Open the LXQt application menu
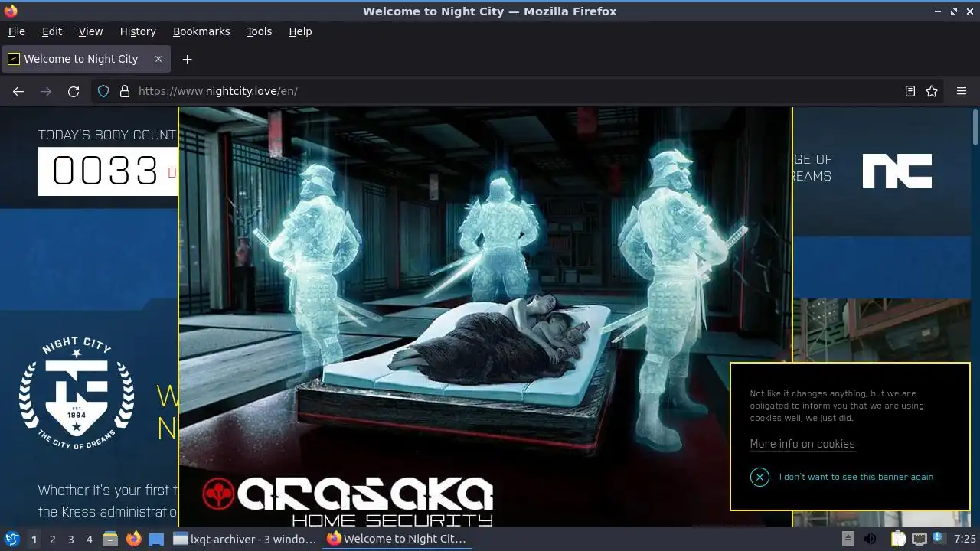This screenshot has width=980, height=551. point(11,540)
